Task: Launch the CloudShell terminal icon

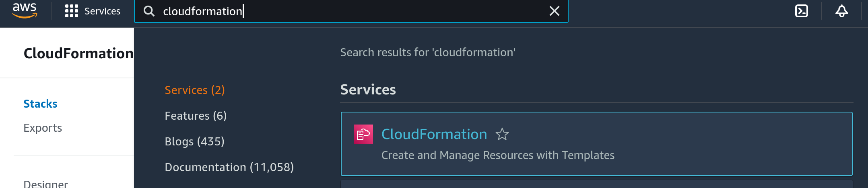Action: pos(802,11)
